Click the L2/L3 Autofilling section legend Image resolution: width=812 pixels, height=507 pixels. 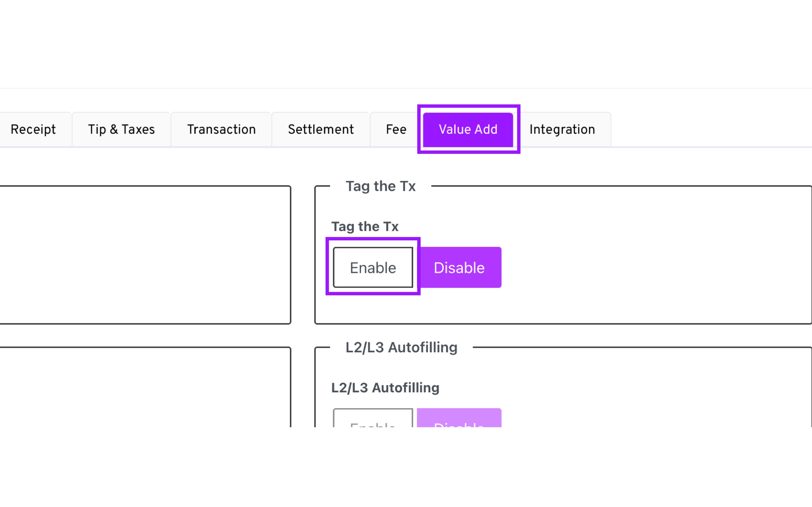tap(401, 347)
